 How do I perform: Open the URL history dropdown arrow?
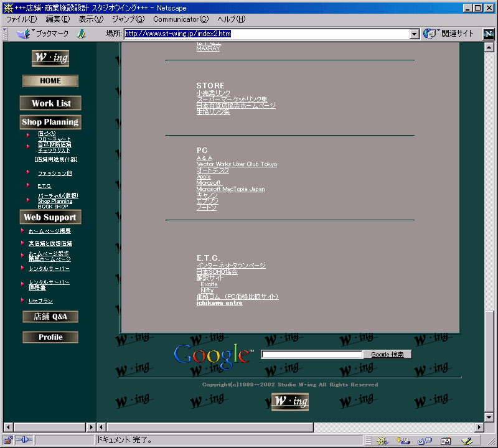point(414,34)
